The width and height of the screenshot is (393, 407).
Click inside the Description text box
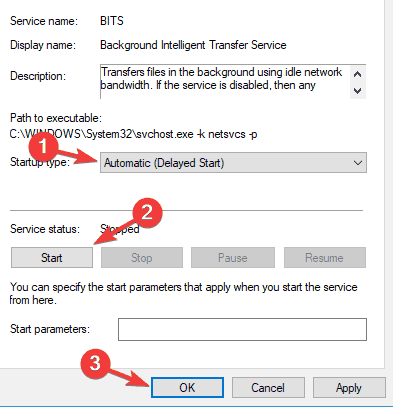[225, 81]
